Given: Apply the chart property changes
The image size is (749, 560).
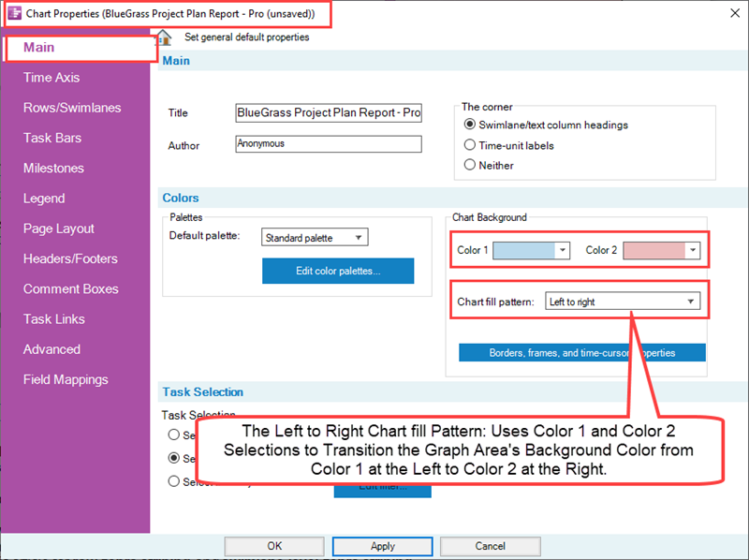Looking at the screenshot, I should point(383,546).
